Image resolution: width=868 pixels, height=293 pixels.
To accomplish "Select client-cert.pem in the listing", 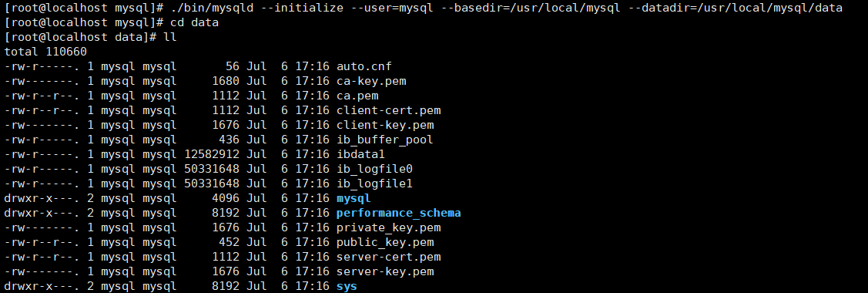I will 389,110.
